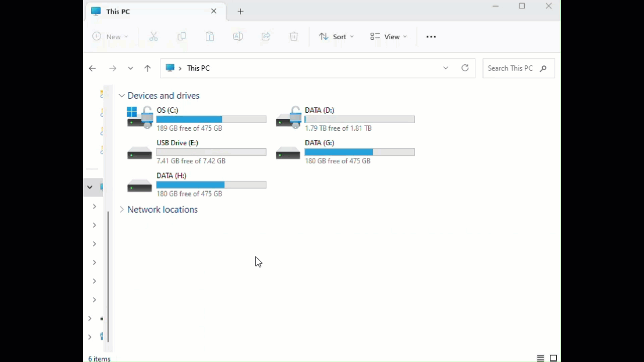The image size is (644, 362).
Task: Click the OS (C:) drive usage bar
Action: click(x=211, y=120)
